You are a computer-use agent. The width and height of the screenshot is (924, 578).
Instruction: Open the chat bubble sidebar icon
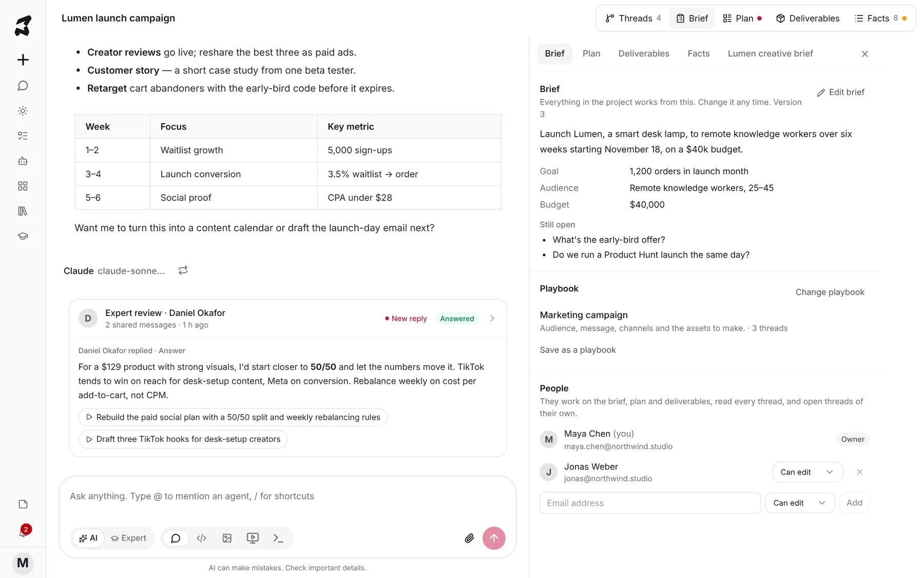23,86
